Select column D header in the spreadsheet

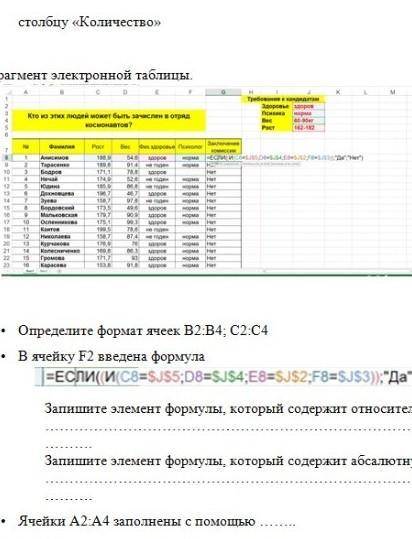(125, 92)
